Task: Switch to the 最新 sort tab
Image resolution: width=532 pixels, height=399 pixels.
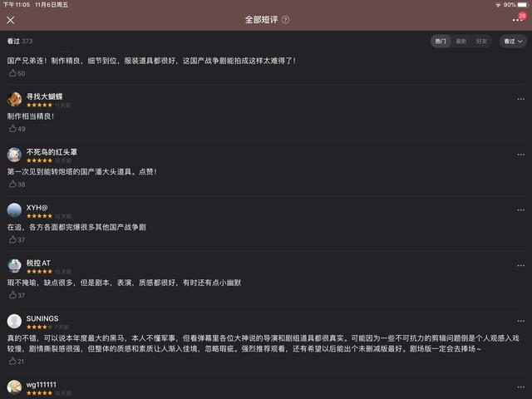Action: click(461, 42)
